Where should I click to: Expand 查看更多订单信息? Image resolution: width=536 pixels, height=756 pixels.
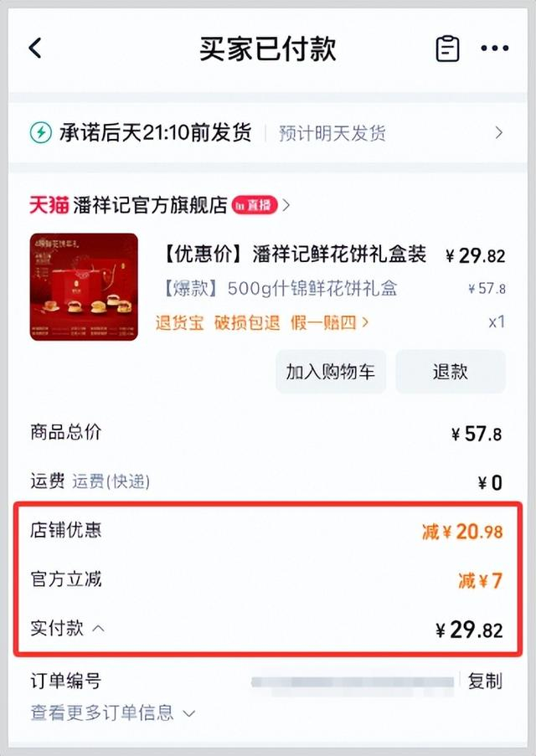pos(113,713)
